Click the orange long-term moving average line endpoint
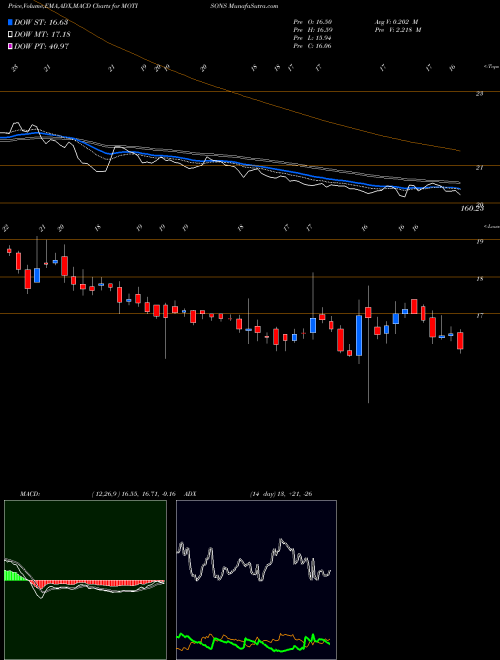500x660 pixels. click(x=459, y=150)
